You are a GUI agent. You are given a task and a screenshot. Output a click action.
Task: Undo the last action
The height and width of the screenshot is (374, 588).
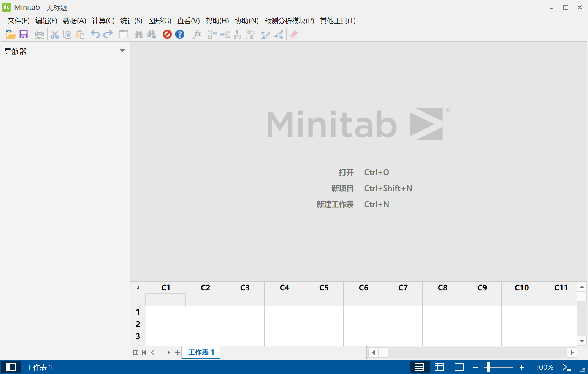click(x=95, y=34)
